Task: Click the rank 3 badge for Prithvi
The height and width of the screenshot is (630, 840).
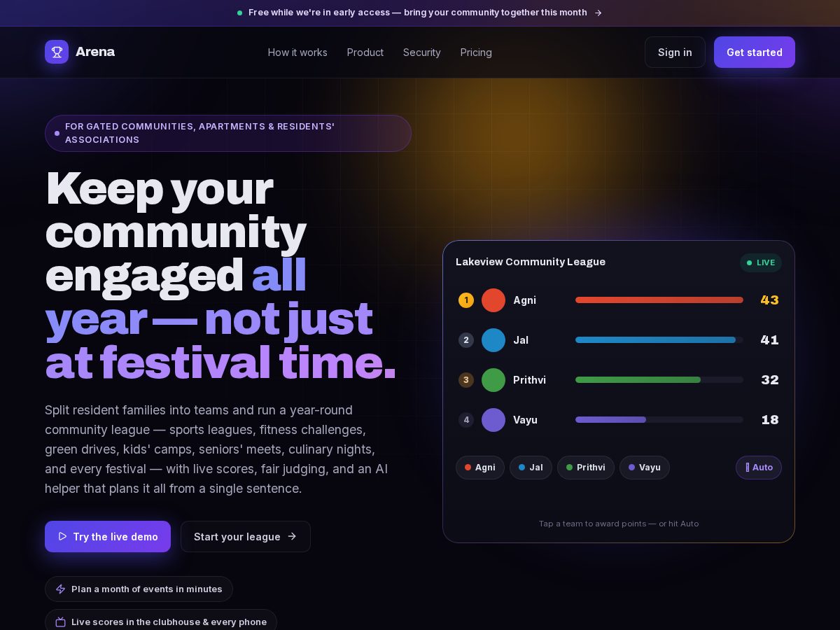Action: (x=466, y=380)
